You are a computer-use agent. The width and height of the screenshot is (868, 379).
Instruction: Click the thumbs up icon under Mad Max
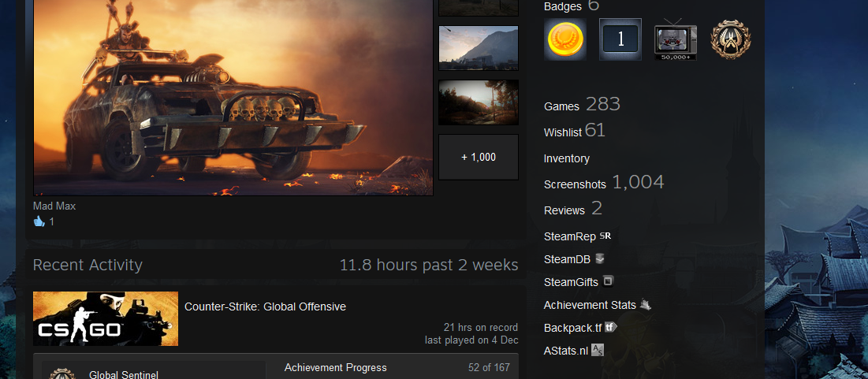click(x=39, y=221)
